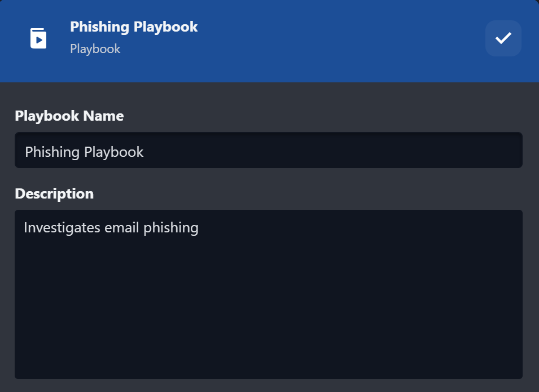Click the play triangle inside the playbook icon

[39, 40]
